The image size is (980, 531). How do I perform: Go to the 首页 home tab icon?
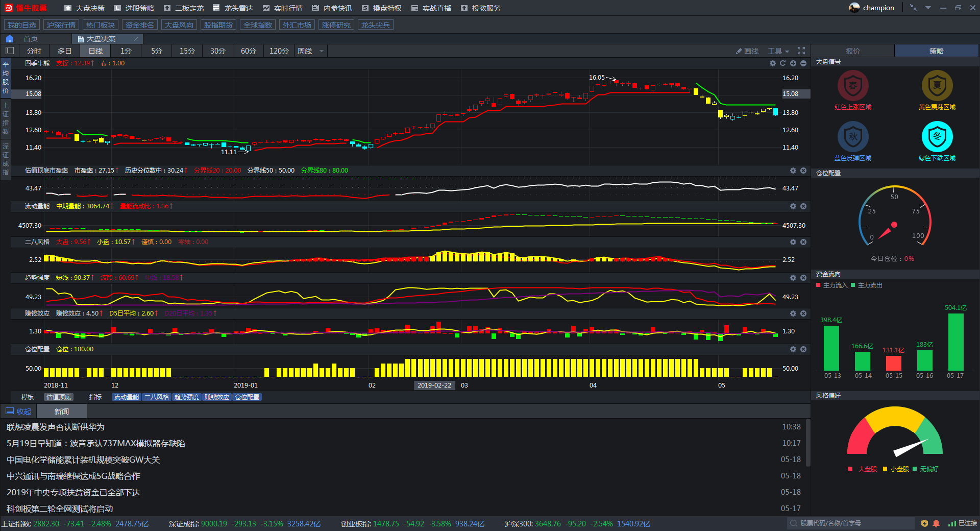coord(9,39)
